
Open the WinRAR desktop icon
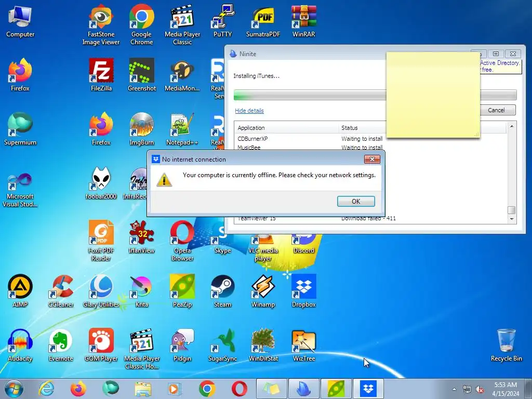(303, 21)
